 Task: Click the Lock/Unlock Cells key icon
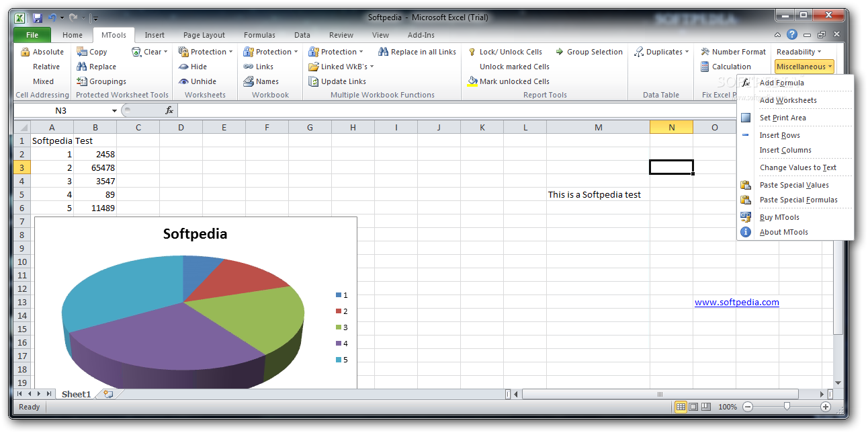472,52
